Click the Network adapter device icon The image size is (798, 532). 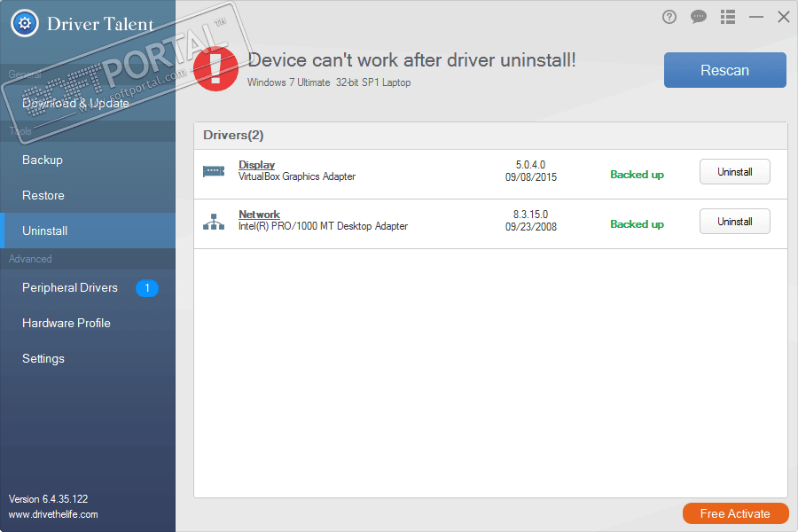[214, 222]
